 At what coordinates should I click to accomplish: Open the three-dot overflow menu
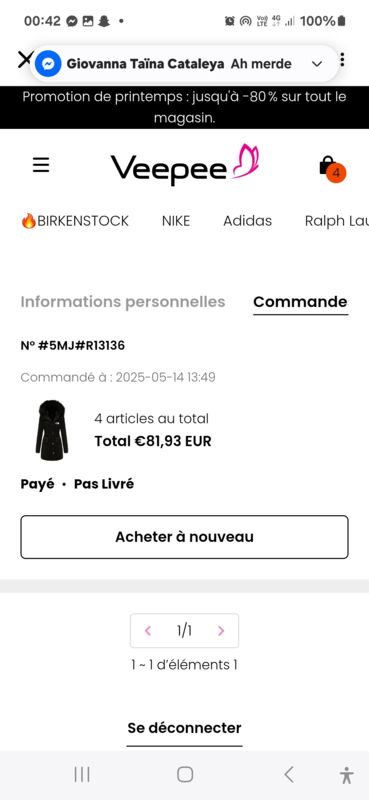point(342,60)
